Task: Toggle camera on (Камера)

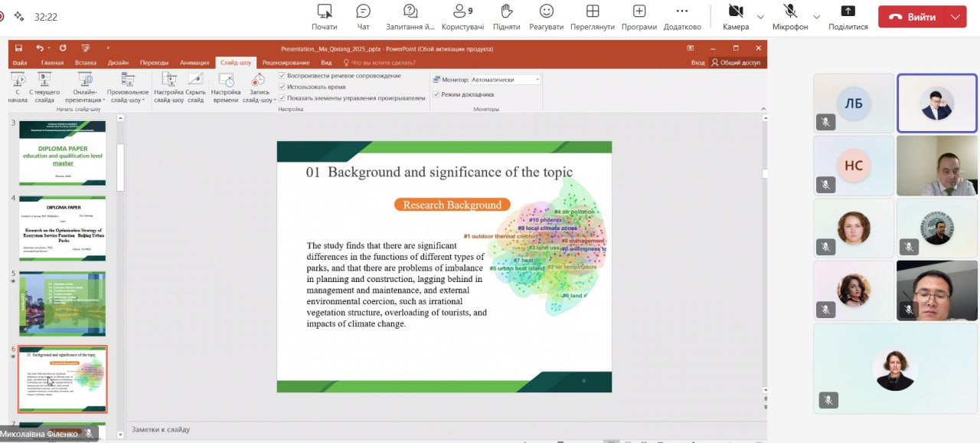Action: (736, 16)
